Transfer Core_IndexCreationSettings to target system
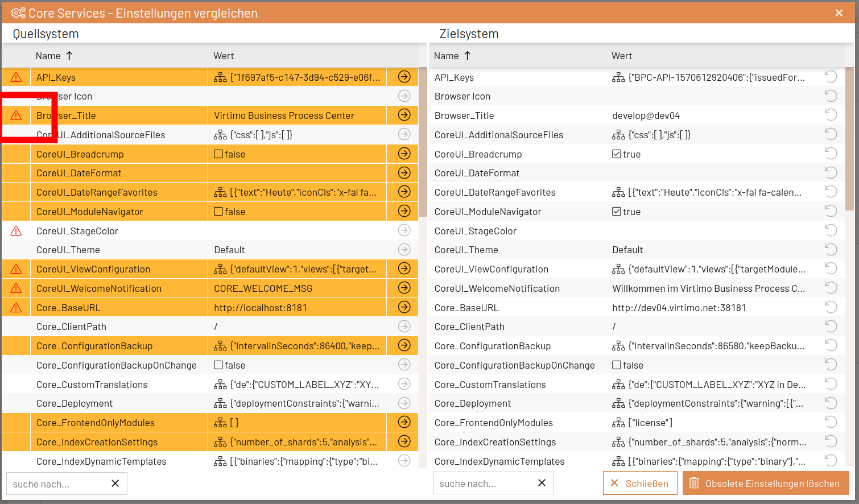The image size is (859, 504). tap(404, 441)
